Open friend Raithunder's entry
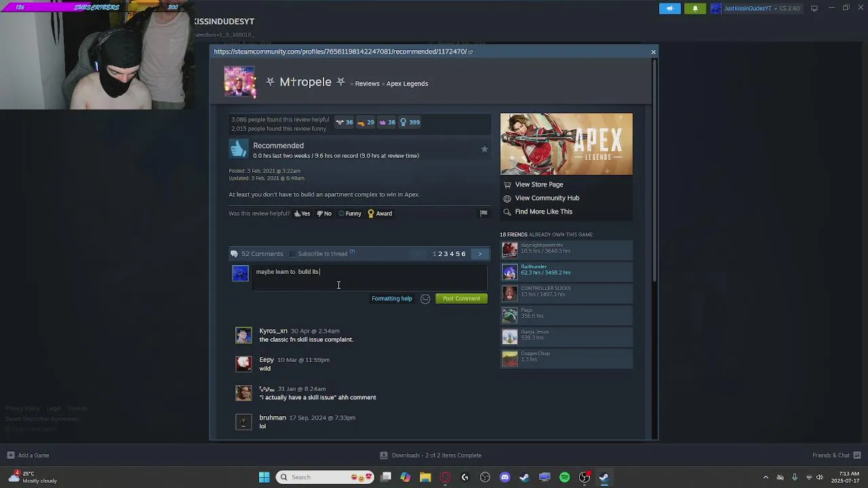The height and width of the screenshot is (488, 868). point(566,272)
